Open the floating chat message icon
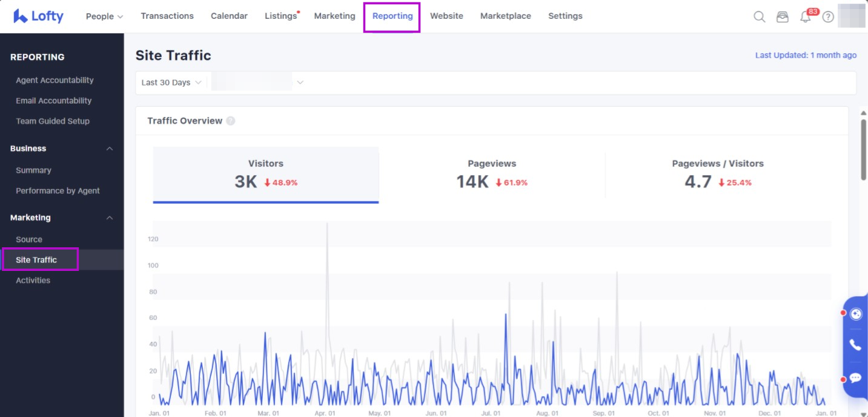The width and height of the screenshot is (868, 417). tap(855, 378)
